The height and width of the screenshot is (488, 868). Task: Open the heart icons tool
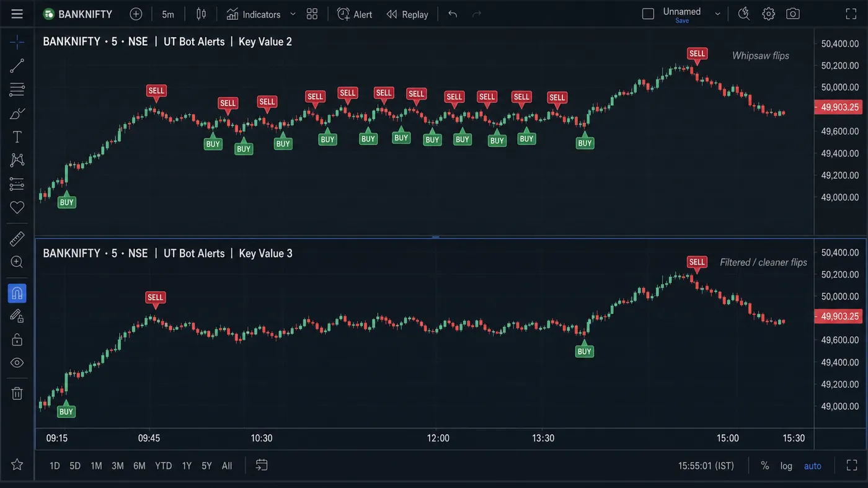(17, 208)
